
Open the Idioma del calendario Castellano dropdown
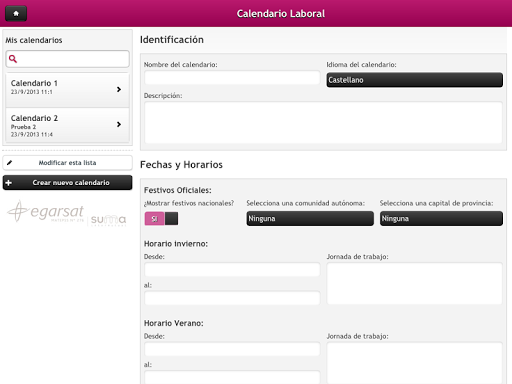415,80
